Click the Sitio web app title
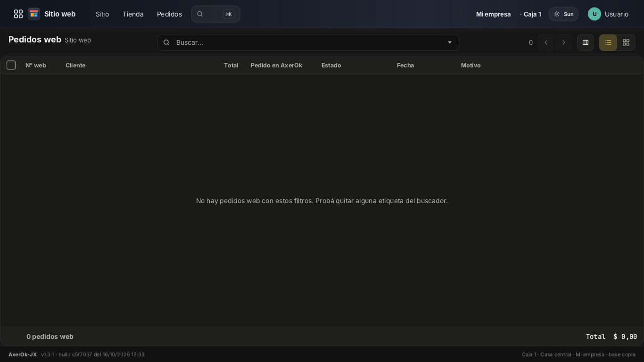This screenshot has height=362, width=644. coord(60,14)
